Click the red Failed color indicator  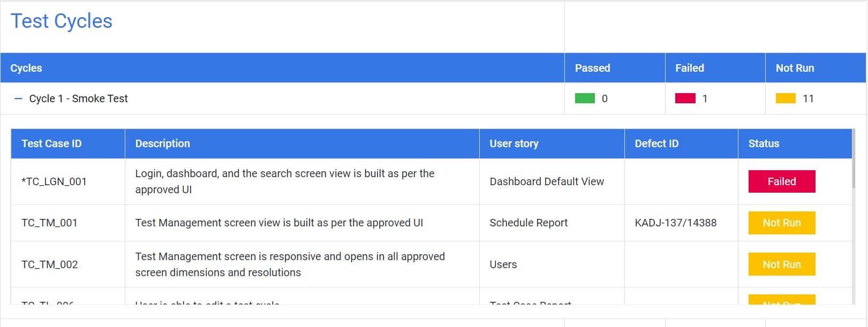pyautogui.click(x=685, y=98)
